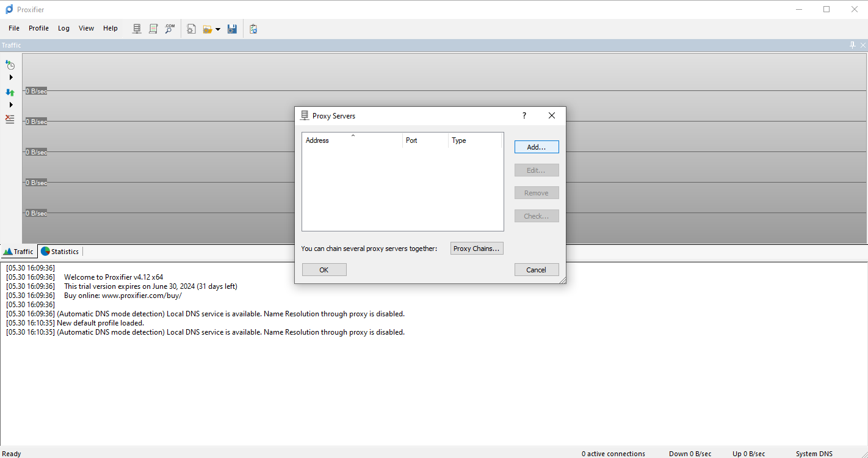This screenshot has width=868, height=458.
Task: Close the Traffic panel
Action: [863, 45]
